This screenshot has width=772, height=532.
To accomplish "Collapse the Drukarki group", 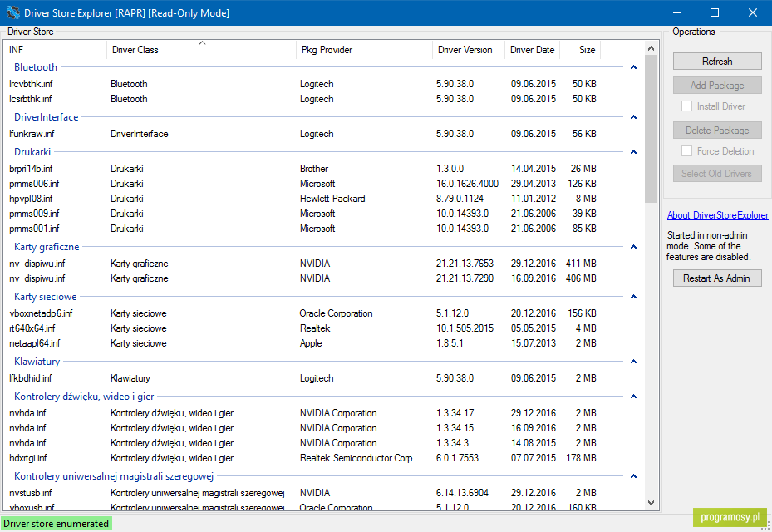I will point(634,152).
